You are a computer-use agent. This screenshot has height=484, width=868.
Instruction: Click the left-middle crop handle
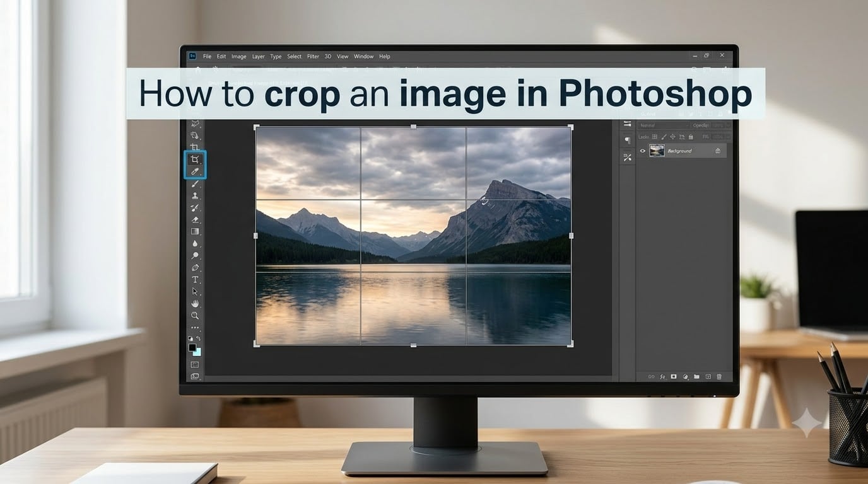[x=255, y=236]
